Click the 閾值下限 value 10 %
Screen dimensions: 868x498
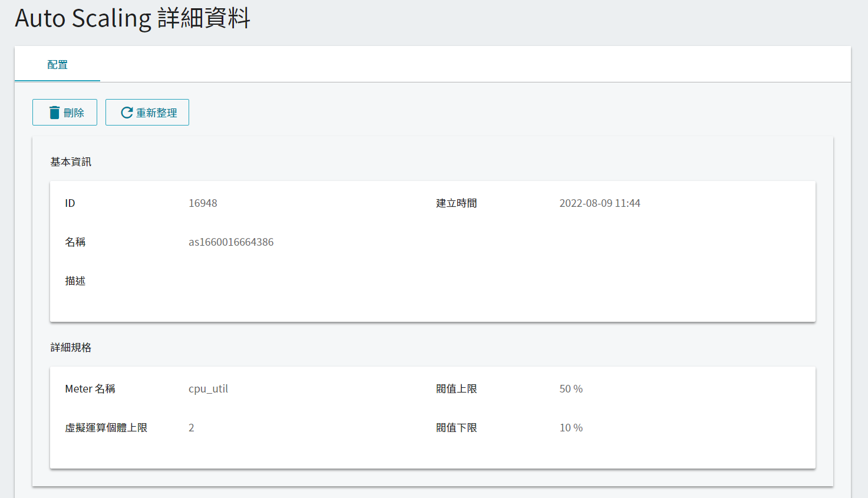tap(571, 428)
